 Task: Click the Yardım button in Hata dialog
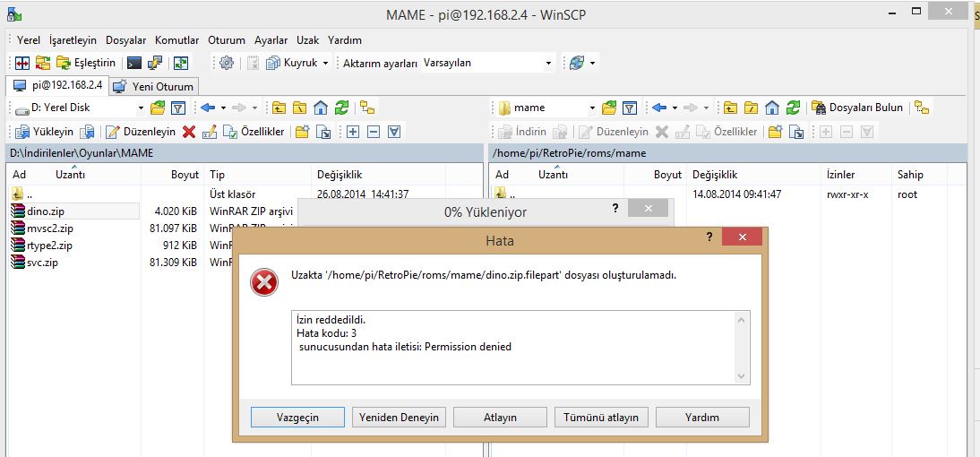[702, 417]
